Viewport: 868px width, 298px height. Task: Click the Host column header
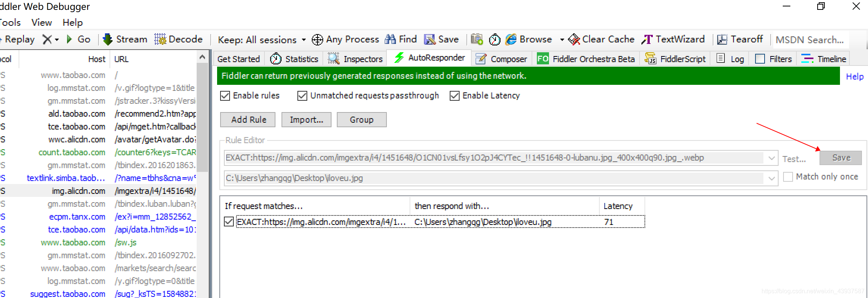click(x=64, y=59)
